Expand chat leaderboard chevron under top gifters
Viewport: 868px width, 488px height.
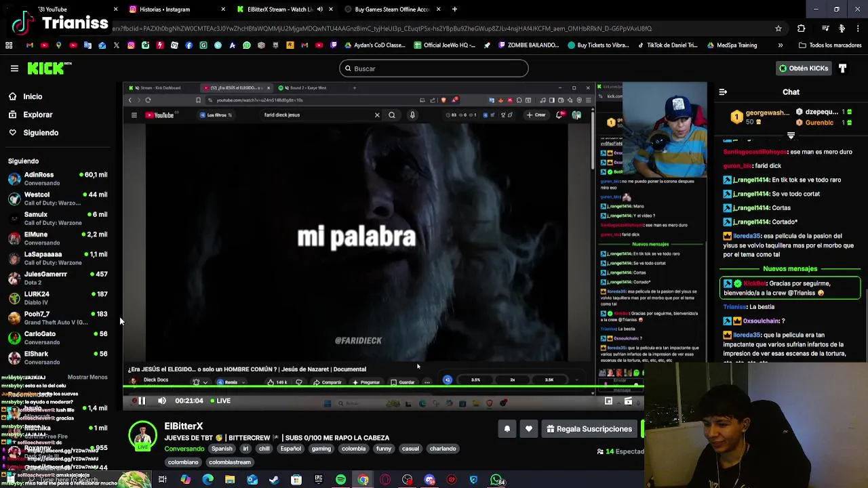(791, 136)
